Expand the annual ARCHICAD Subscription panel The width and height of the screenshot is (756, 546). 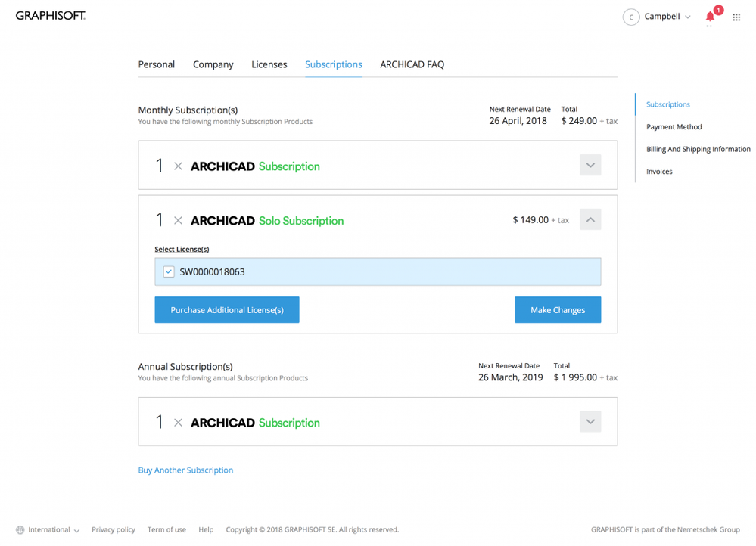coord(590,422)
